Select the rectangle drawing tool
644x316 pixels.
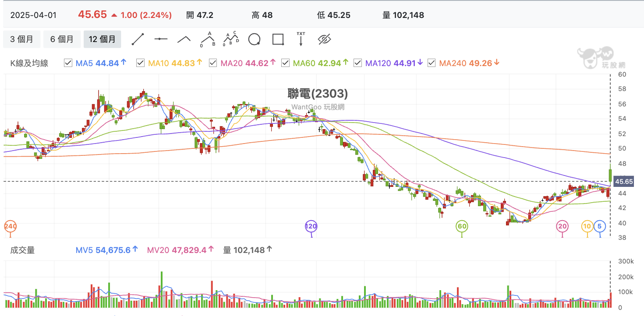(x=278, y=39)
